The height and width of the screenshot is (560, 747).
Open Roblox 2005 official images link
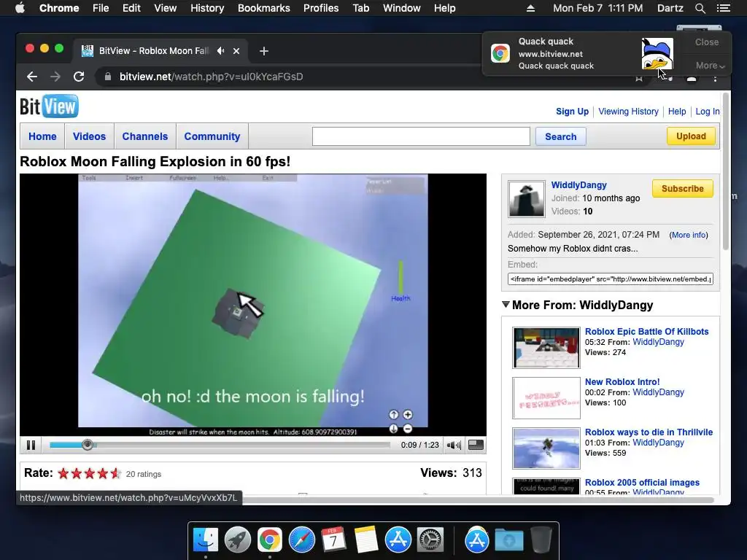point(642,483)
